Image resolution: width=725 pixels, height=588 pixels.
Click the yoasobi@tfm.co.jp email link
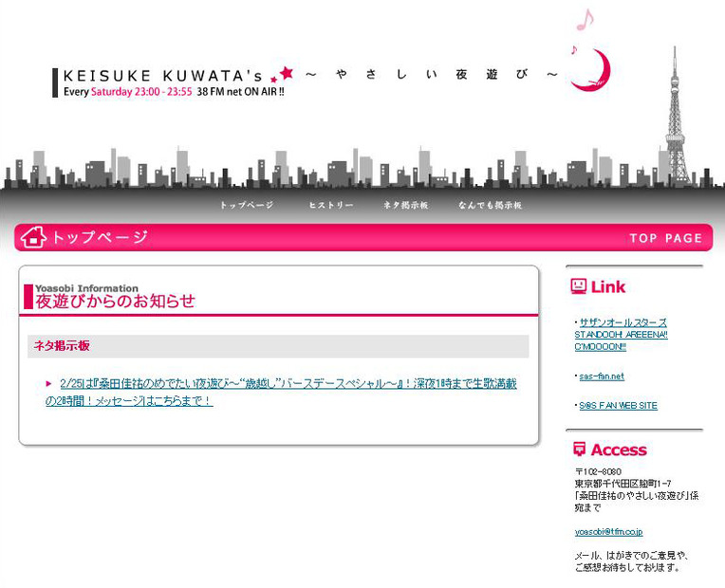(608, 532)
